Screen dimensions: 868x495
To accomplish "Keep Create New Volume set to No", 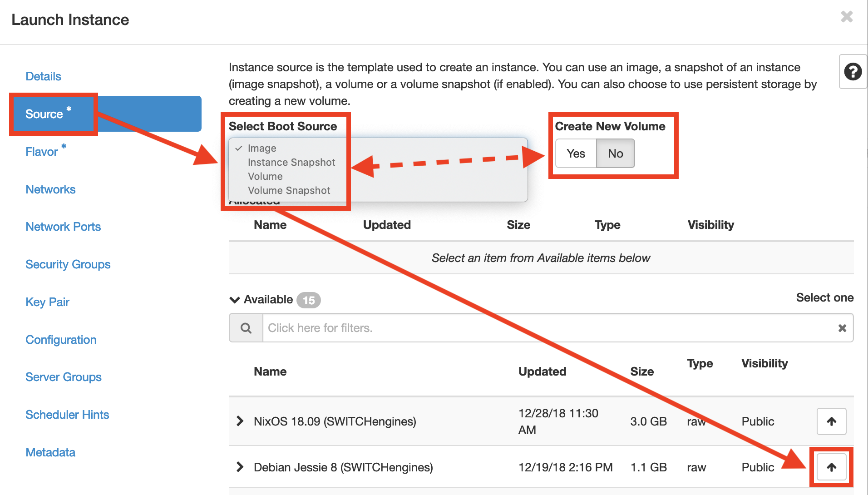I will coord(615,153).
